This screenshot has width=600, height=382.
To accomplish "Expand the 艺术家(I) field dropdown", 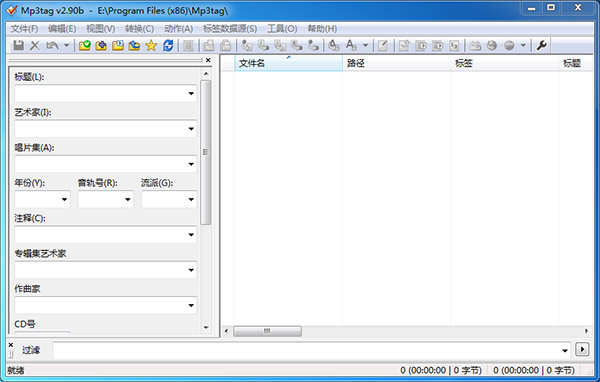I will (191, 129).
